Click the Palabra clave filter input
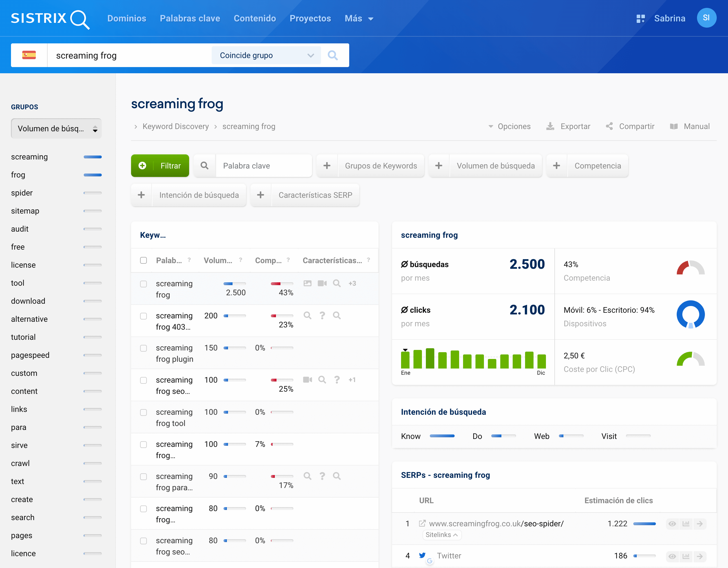 click(x=264, y=166)
